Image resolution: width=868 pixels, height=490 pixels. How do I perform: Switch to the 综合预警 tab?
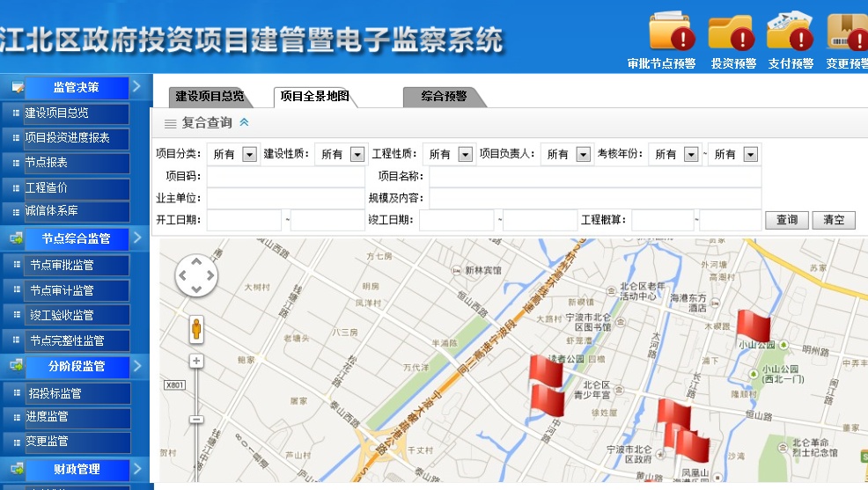tap(444, 96)
